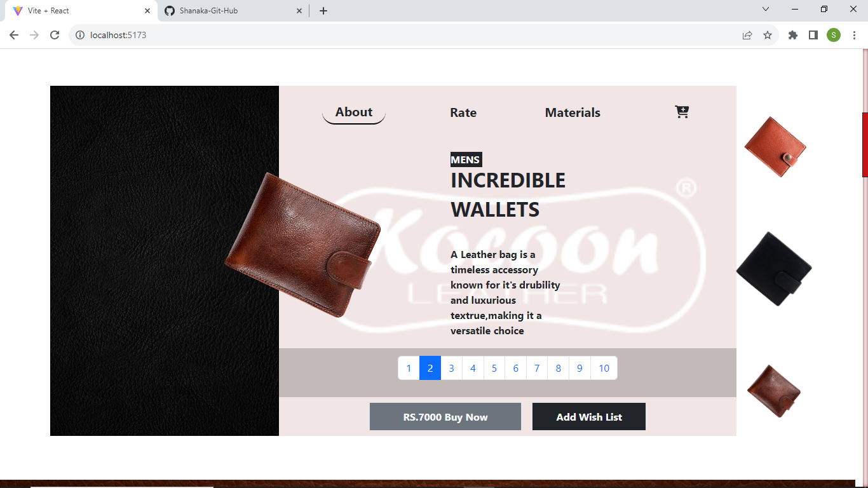The height and width of the screenshot is (488, 868).
Task: Open browser extensions puzzle icon
Action: [792, 35]
